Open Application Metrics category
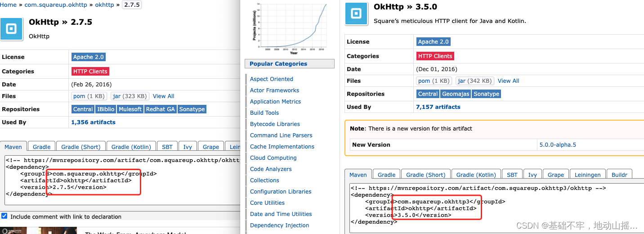This screenshot has height=234, width=644. [x=275, y=101]
